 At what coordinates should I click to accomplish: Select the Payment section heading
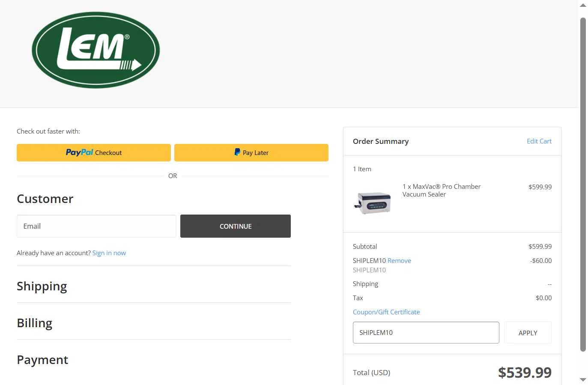tap(42, 360)
